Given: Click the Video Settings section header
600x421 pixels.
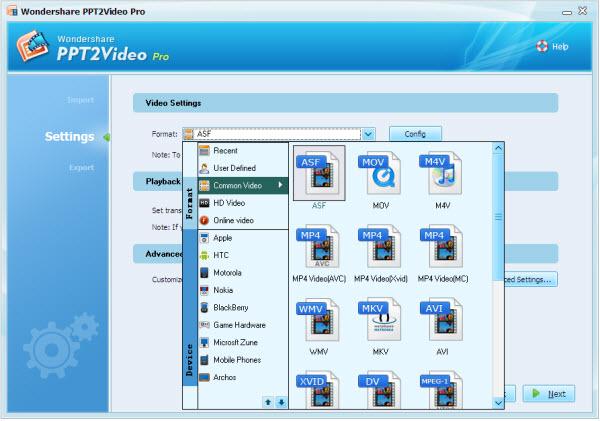Looking at the screenshot, I should click(345, 103).
